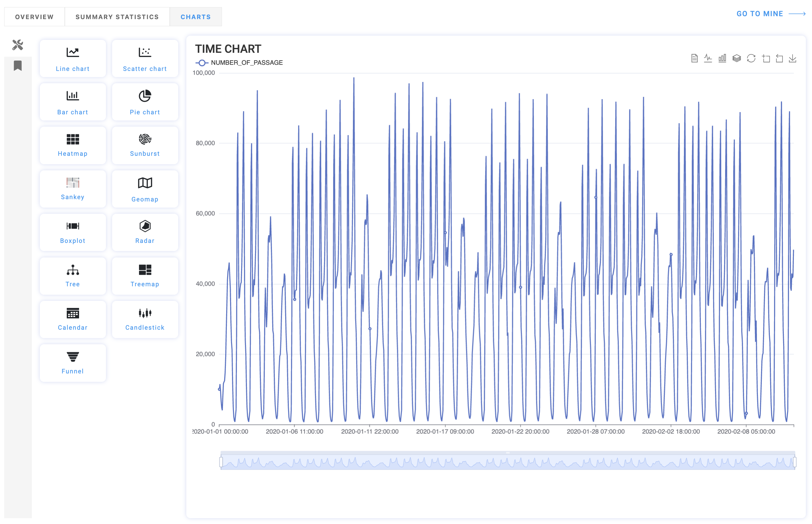Screen dimensions: 812x524
Task: Click the restore refresh chart icon
Action: pyautogui.click(x=751, y=59)
